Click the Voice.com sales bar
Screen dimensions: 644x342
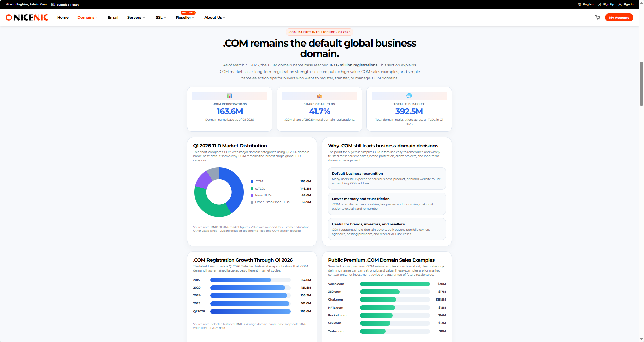[x=395, y=284]
